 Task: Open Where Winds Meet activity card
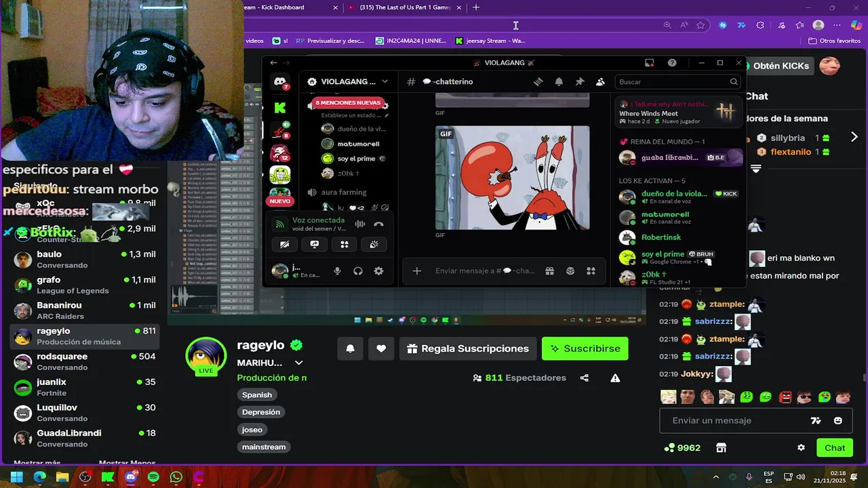(x=678, y=113)
